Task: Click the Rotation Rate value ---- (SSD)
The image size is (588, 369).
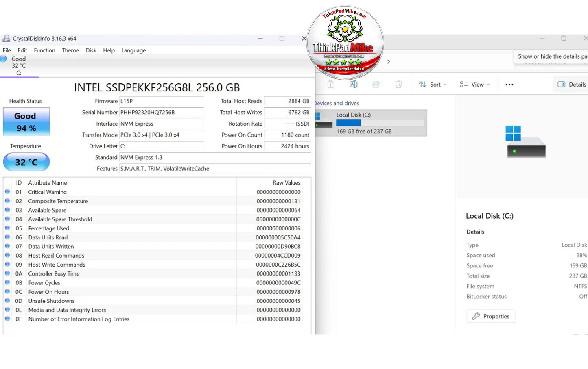Action: [x=288, y=124]
